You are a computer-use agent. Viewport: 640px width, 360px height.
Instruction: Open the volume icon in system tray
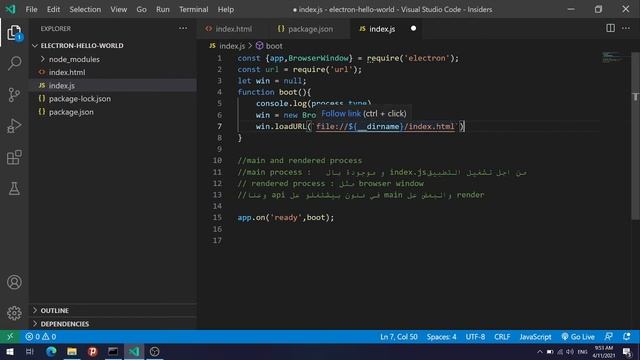click(x=570, y=351)
